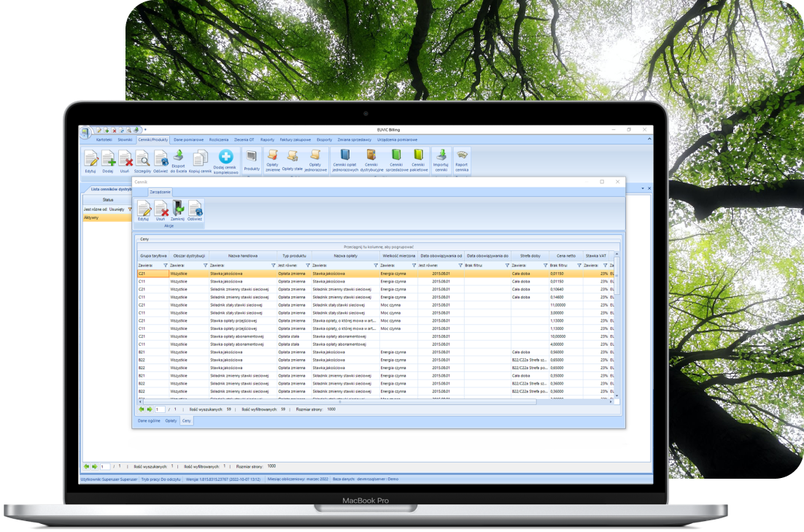Open Eksporty ribbon tab
Viewport: 804px width, 532px height.
pyautogui.click(x=324, y=139)
